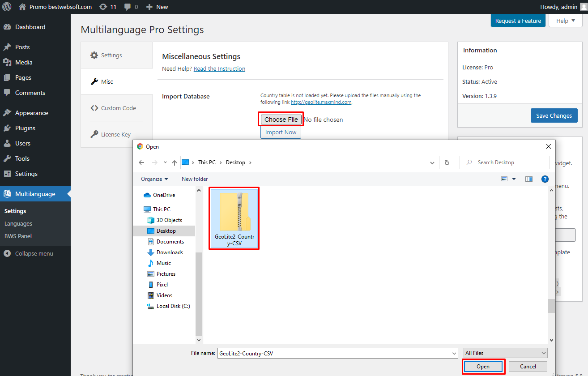
Task: Switch to the Custom Code tab
Action: pyautogui.click(x=117, y=108)
